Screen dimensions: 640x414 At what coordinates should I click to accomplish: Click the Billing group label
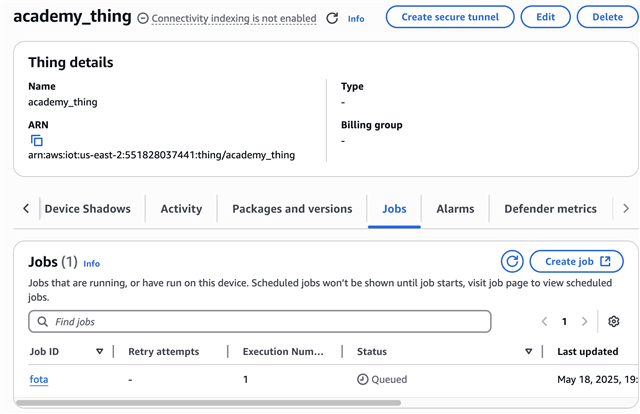coord(371,125)
